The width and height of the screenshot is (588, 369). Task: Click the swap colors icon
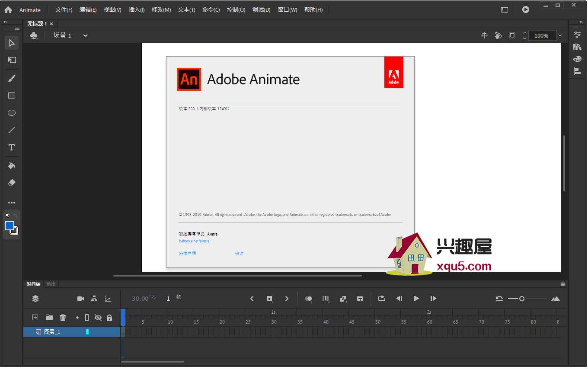[16, 215]
